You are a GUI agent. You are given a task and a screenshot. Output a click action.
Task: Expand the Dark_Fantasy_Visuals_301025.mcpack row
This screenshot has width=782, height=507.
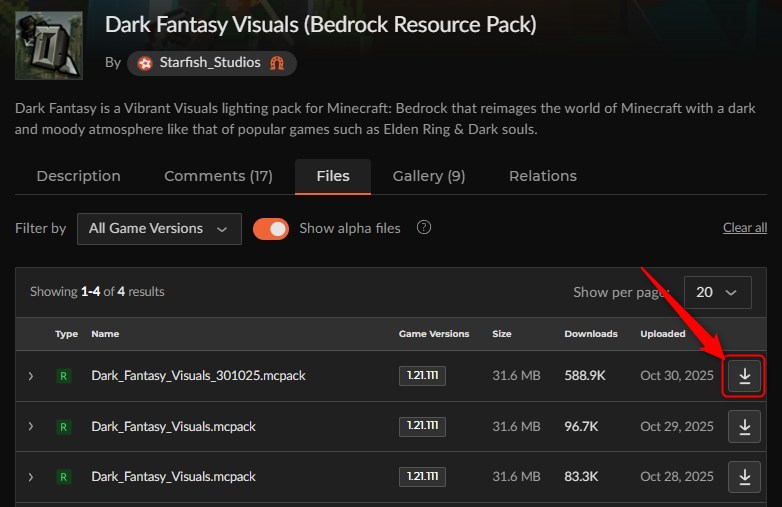30,376
